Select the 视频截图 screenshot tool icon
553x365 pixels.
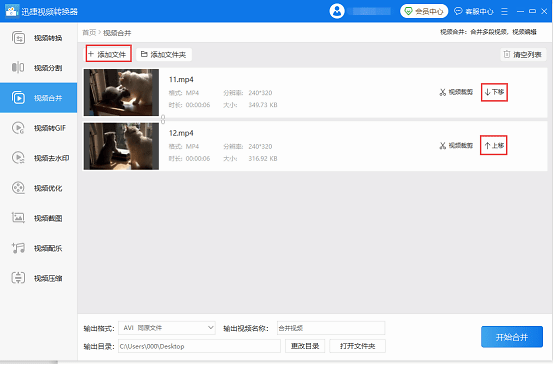[18, 218]
